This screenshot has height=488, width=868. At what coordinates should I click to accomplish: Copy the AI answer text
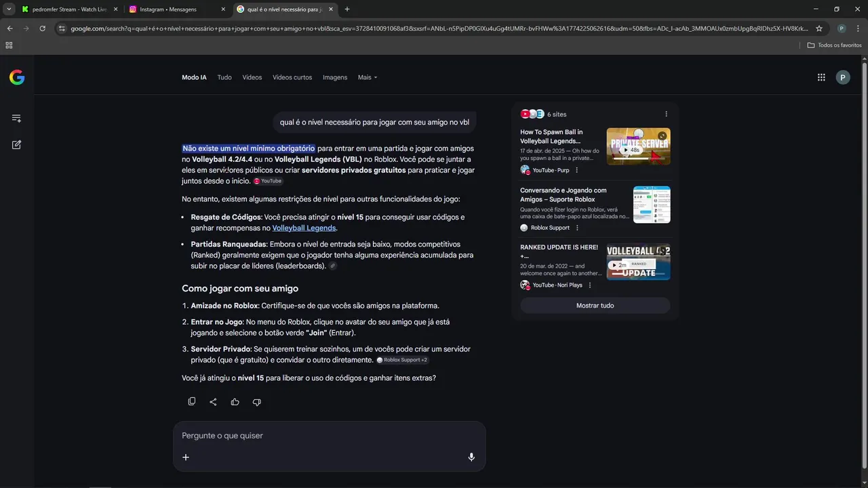click(192, 402)
